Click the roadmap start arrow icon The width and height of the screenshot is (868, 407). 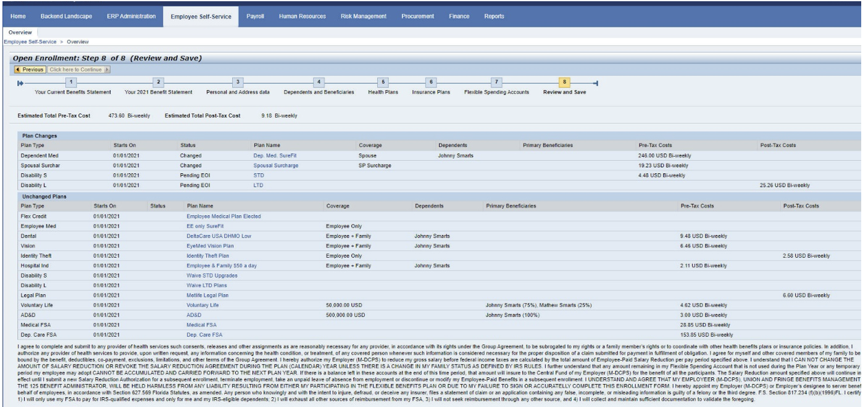[x=20, y=82]
